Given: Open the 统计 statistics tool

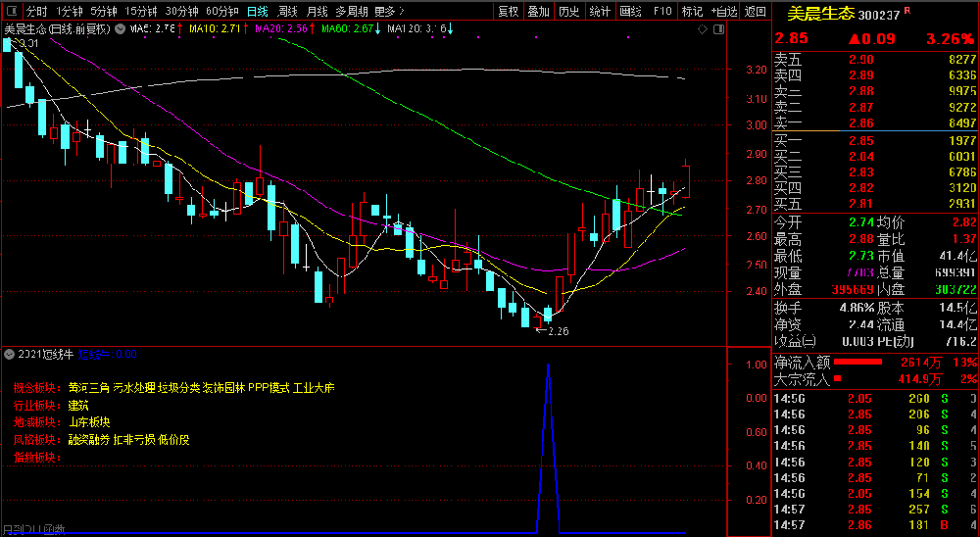Looking at the screenshot, I should click(600, 12).
